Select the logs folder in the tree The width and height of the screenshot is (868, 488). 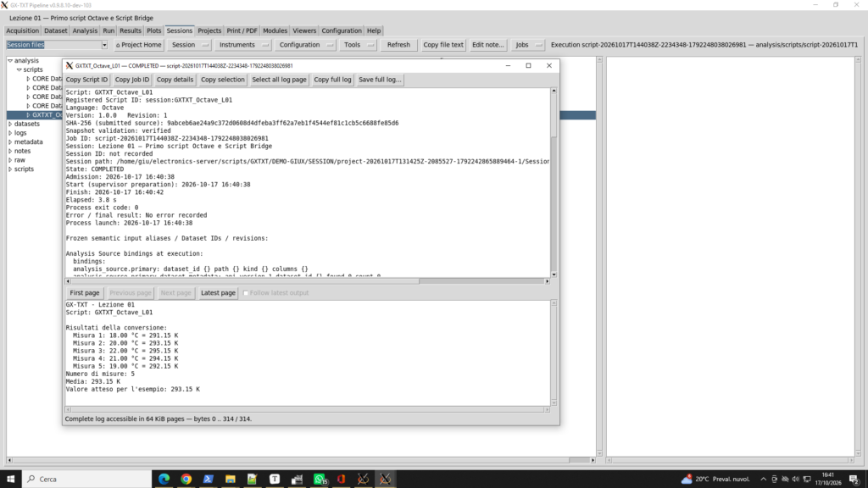[20, 133]
